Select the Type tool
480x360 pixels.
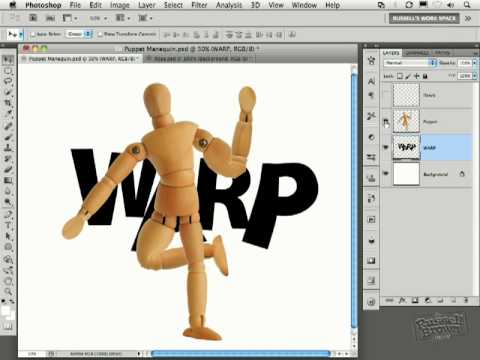(x=8, y=225)
